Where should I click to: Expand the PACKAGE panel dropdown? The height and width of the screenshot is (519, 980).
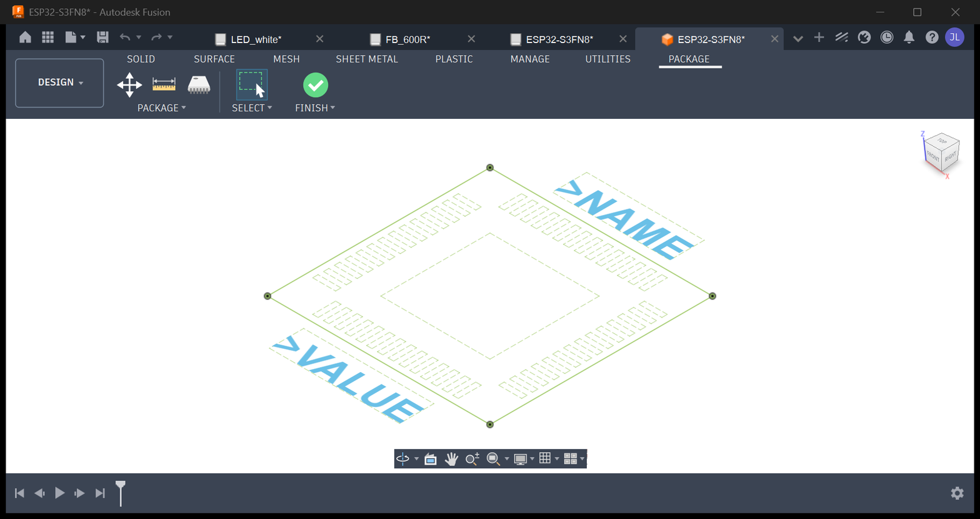click(x=162, y=108)
